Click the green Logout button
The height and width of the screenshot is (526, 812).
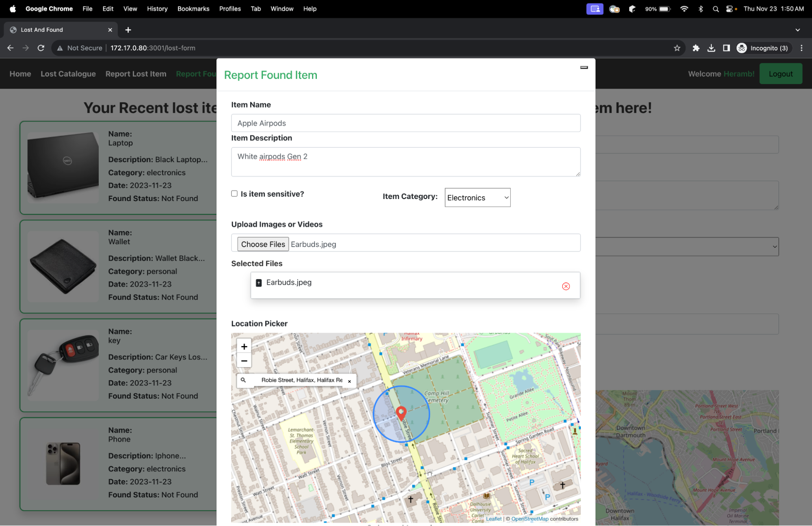point(780,74)
